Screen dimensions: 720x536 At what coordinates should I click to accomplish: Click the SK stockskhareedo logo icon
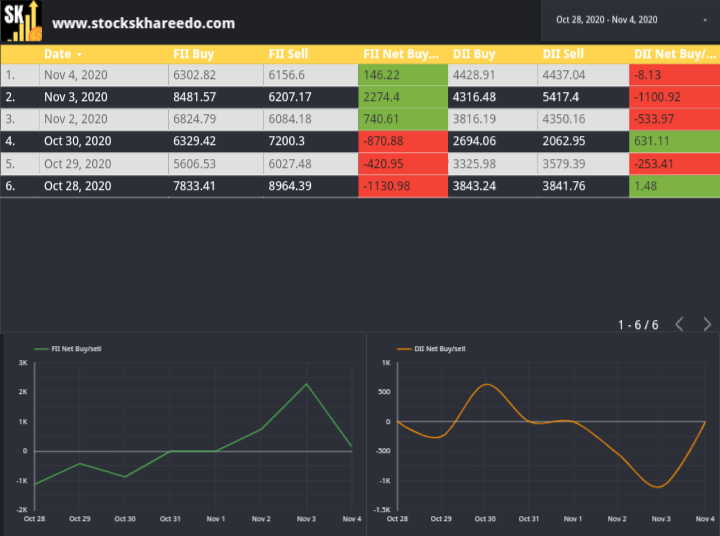pyautogui.click(x=21, y=21)
